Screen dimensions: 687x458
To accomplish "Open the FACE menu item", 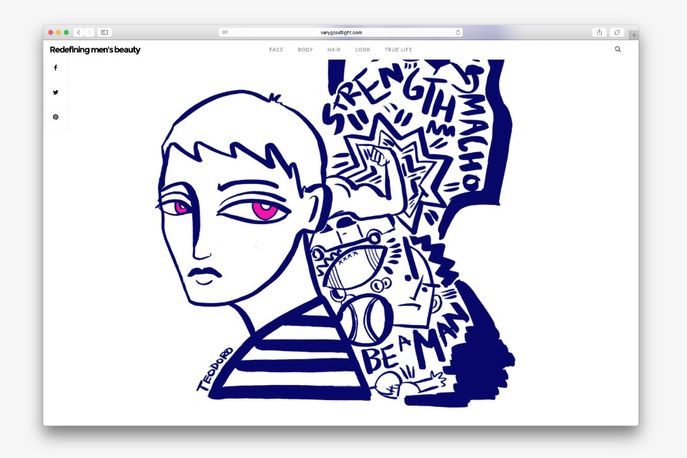I will point(276,49).
